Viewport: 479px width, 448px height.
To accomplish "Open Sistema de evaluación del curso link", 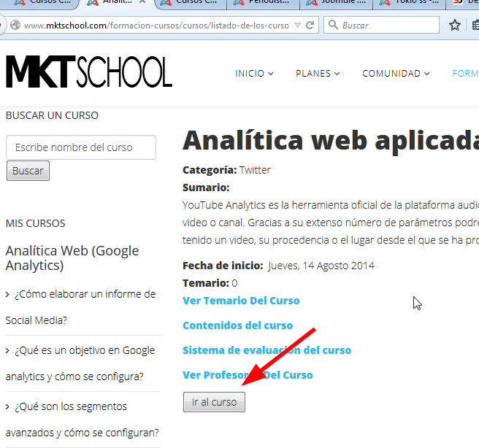I will [x=267, y=350].
